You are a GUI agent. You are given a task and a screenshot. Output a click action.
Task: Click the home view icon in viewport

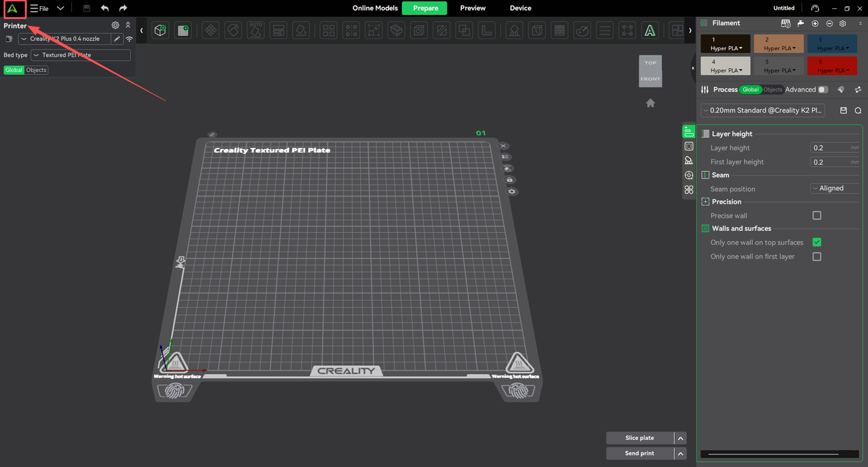(650, 103)
